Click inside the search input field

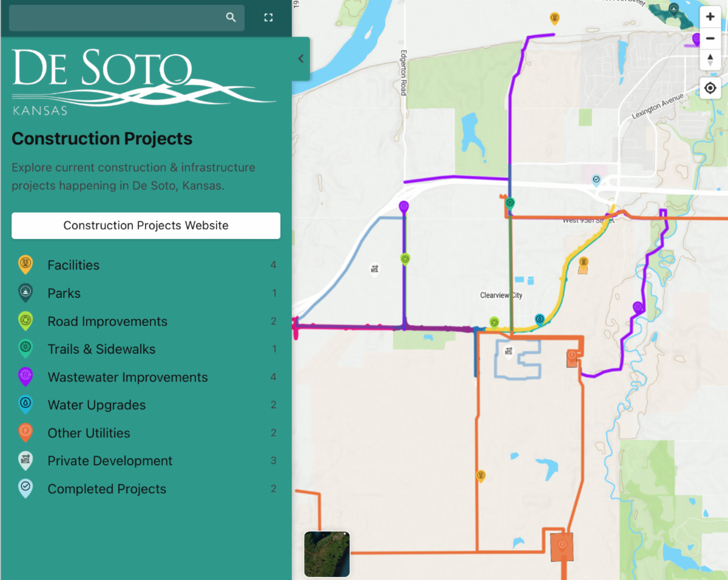[x=115, y=18]
